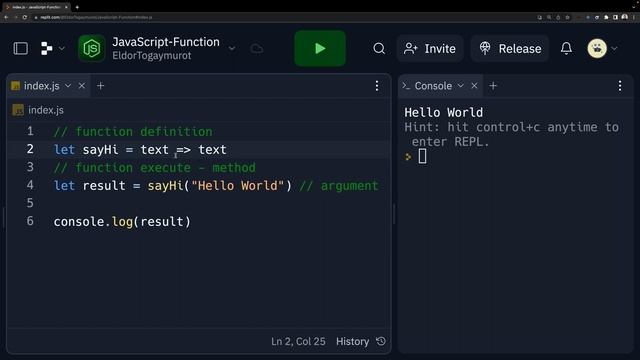Screen dimensions: 640x360
Task: Click the History clock icon
Action: [381, 341]
